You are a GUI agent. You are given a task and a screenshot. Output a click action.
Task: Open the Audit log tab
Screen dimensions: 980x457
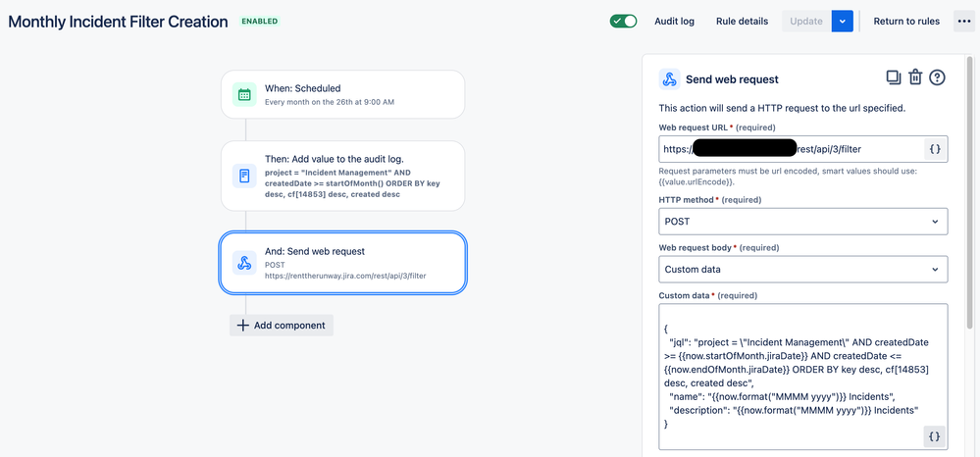click(674, 22)
